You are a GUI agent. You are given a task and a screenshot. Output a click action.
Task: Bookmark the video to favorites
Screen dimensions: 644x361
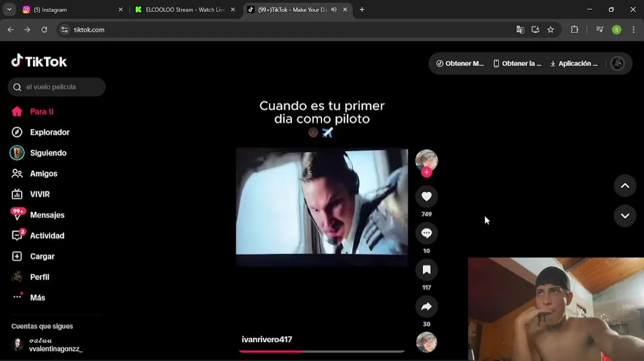pos(426,270)
